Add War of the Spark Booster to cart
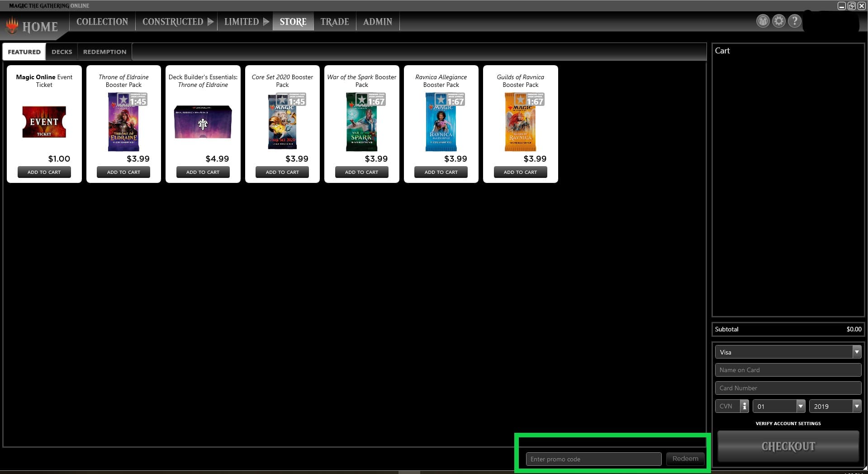 (x=362, y=172)
